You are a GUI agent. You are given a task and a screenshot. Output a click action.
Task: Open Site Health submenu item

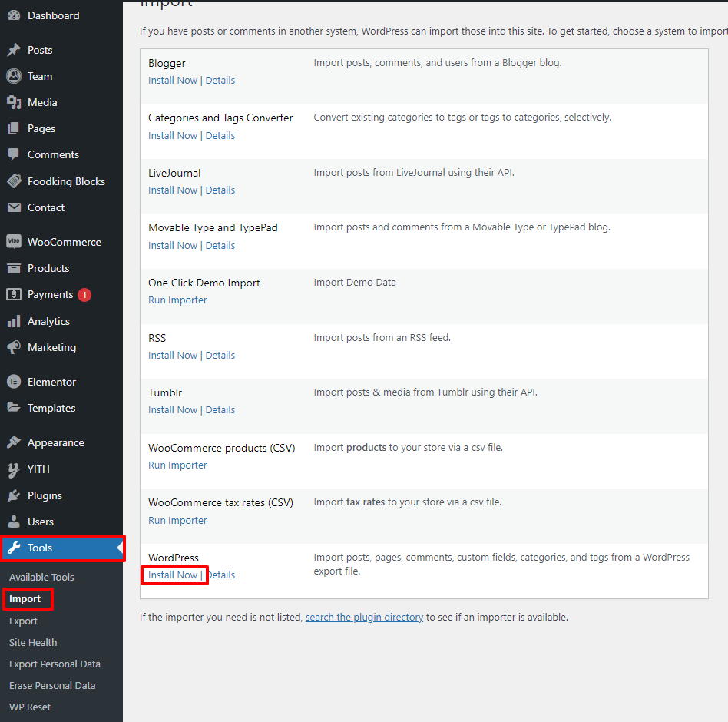(33, 642)
